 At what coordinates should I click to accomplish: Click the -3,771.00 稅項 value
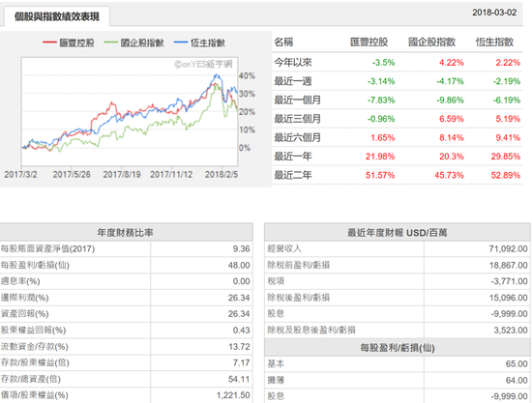509,281
